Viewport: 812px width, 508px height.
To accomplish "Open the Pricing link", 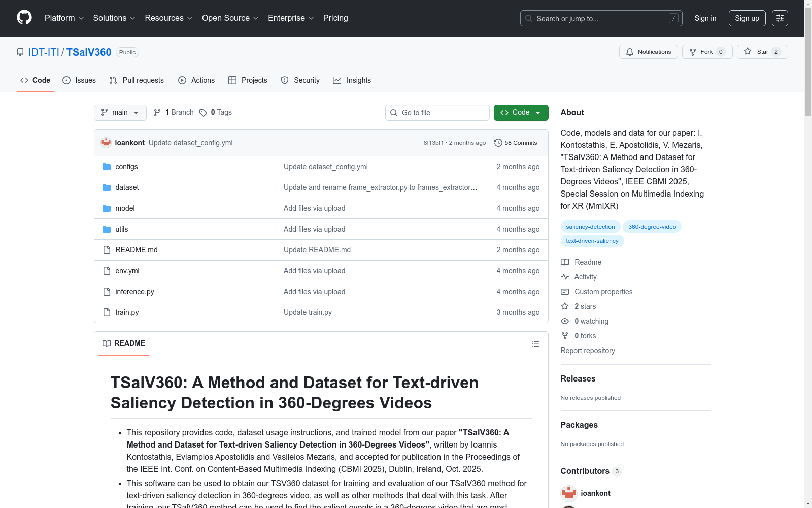I will (335, 18).
